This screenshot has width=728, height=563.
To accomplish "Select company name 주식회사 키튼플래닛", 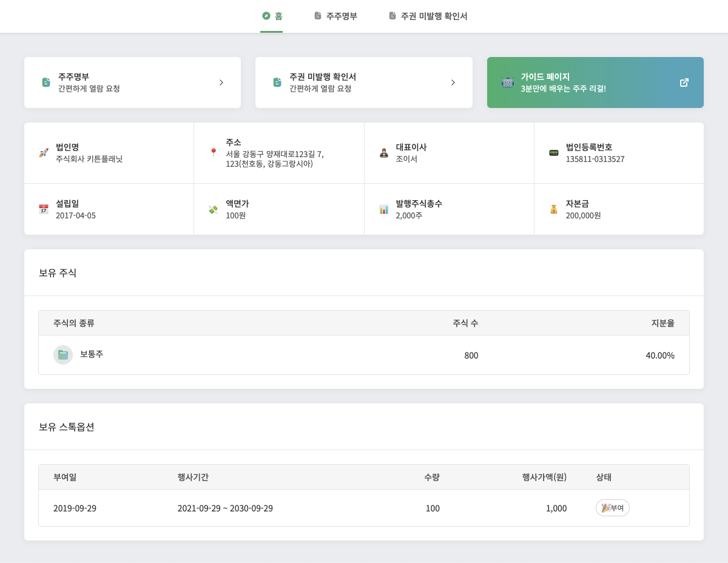I will [x=89, y=159].
